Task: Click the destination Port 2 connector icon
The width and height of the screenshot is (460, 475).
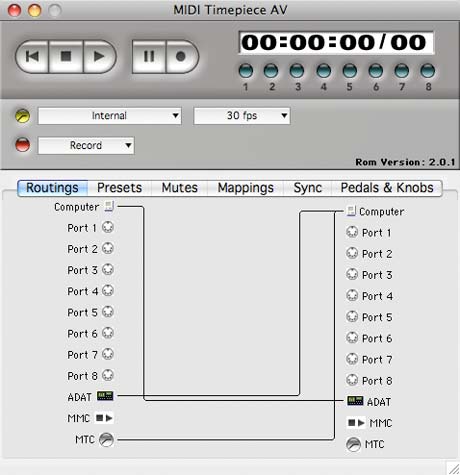Action: [x=352, y=253]
